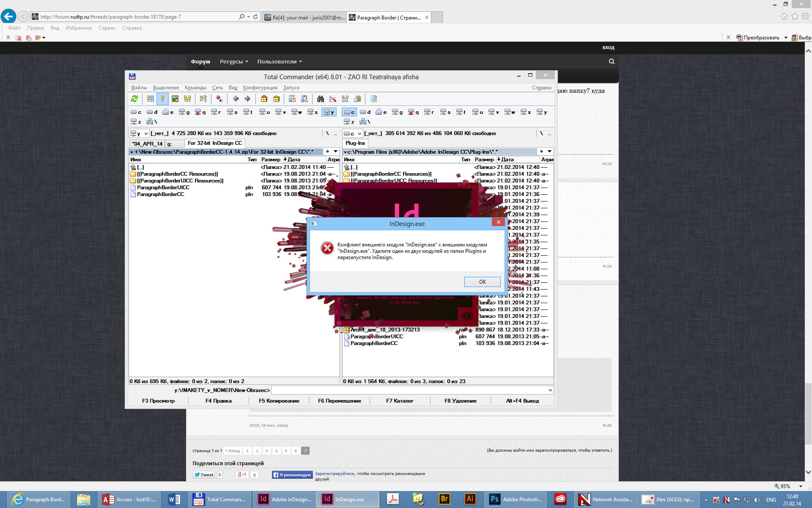Open right panel directory history arrow
Image resolution: width=812 pixels, height=508 pixels.
(549, 152)
